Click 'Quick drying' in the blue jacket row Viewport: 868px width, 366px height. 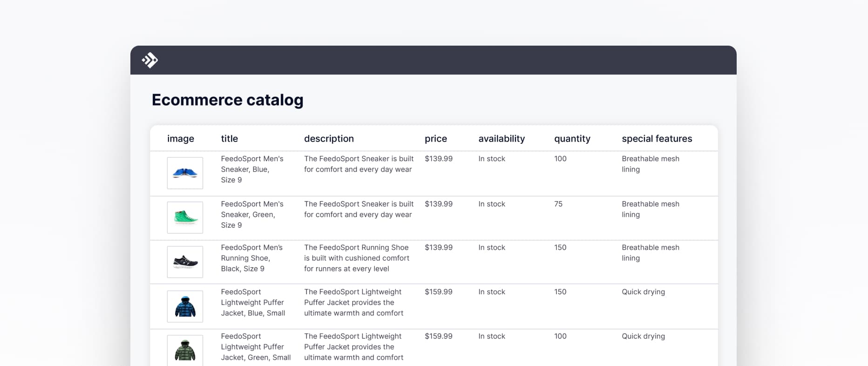643,292
